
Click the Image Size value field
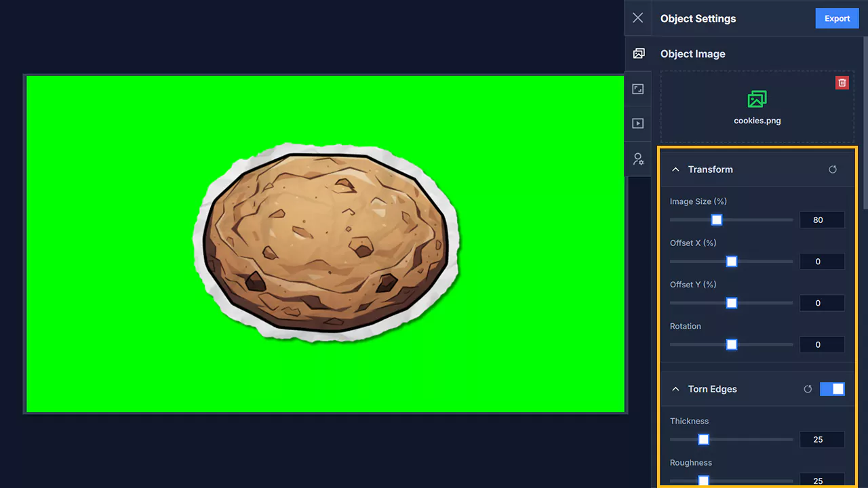[x=822, y=220]
